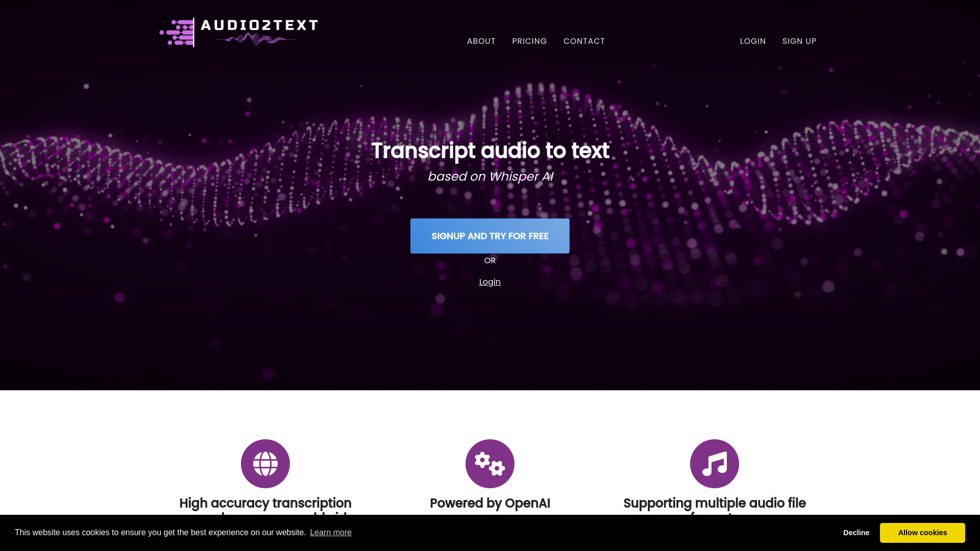The image size is (980, 551).
Task: Click the globe/language icon
Action: pos(264,463)
